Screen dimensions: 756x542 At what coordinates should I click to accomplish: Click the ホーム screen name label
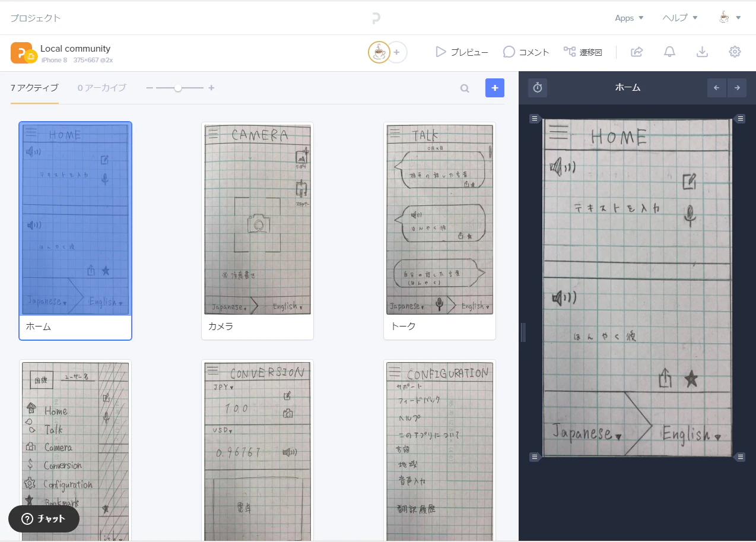(39, 327)
